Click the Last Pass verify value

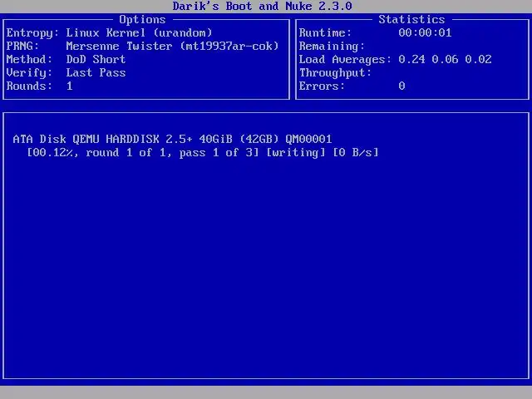tap(96, 72)
